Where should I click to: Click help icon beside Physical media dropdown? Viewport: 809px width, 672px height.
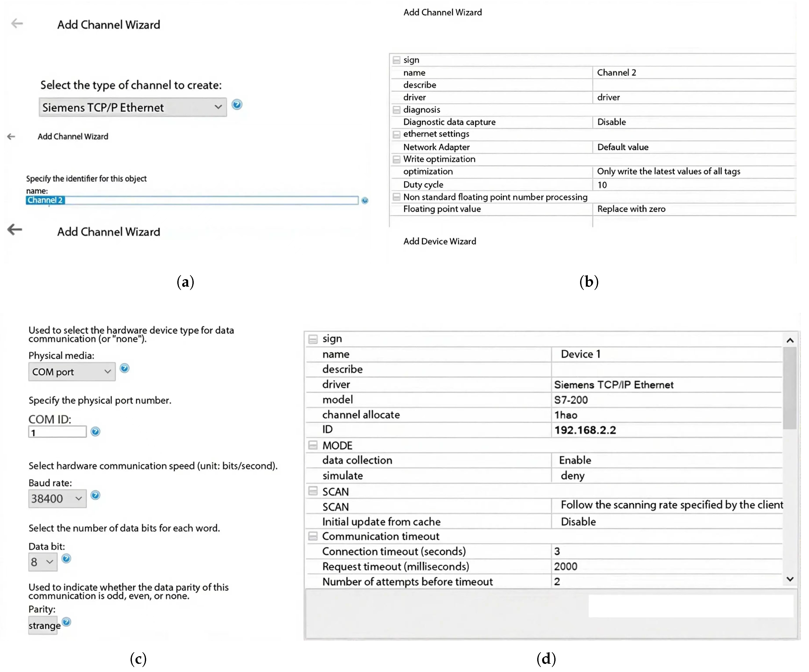(124, 368)
